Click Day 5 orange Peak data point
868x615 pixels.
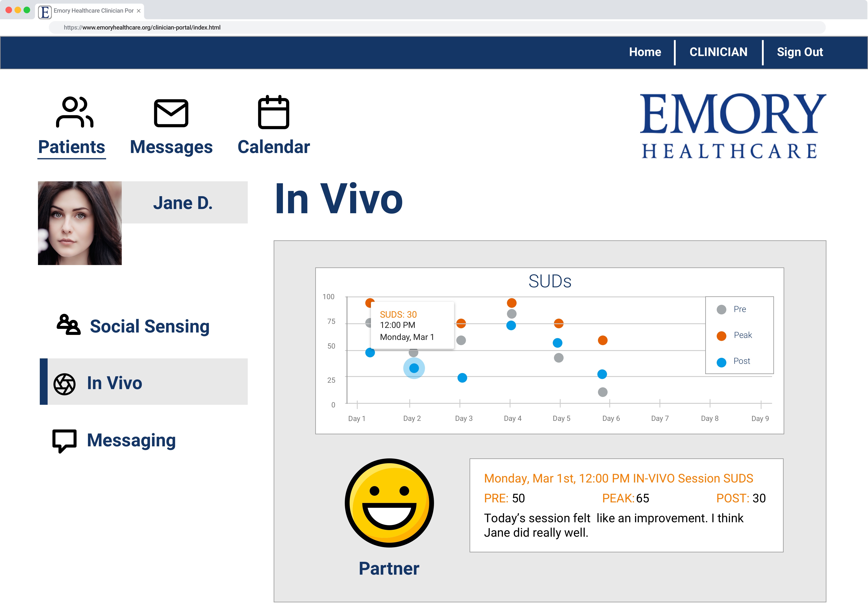558,323
